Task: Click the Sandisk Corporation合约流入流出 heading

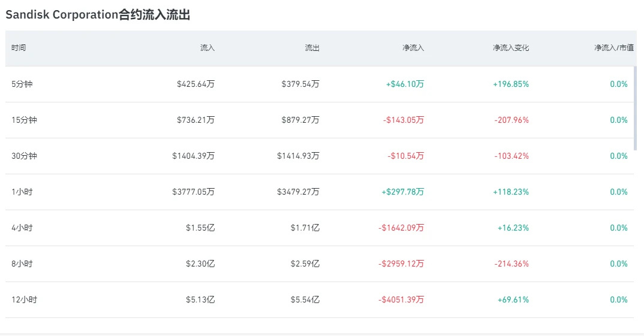Action: [98, 15]
